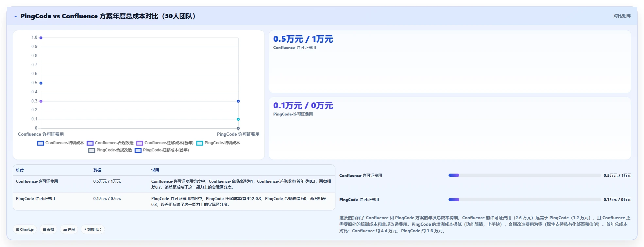644x247 pixels.
Task: Click PingCode-许可证费用 x-axis label on chart
Action: 238,134
